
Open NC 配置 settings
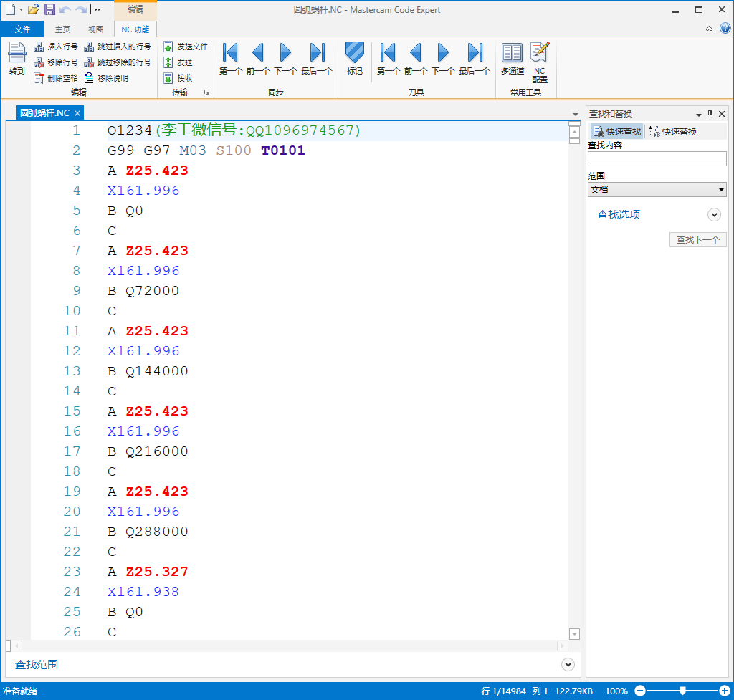coord(540,63)
